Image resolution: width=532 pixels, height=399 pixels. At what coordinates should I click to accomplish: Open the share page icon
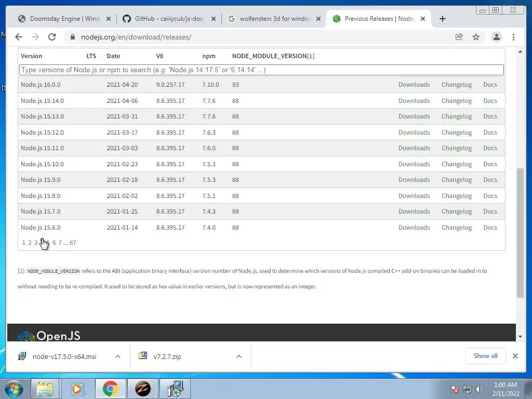point(459,37)
